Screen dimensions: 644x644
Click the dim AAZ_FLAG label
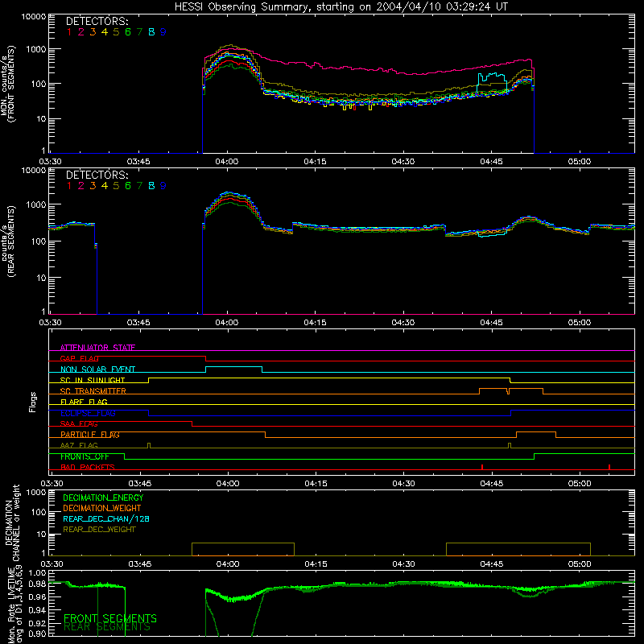tap(79, 445)
